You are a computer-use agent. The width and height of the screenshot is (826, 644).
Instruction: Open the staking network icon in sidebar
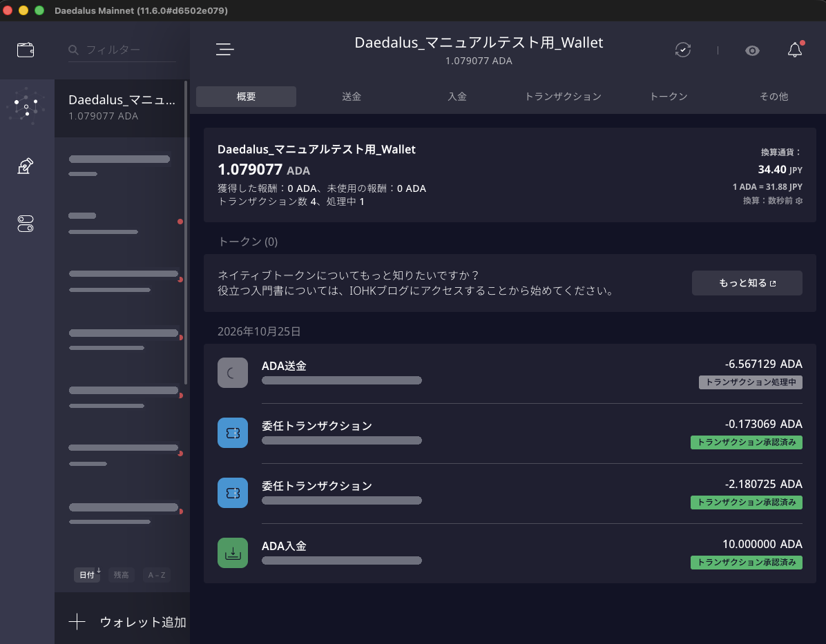tap(26, 107)
